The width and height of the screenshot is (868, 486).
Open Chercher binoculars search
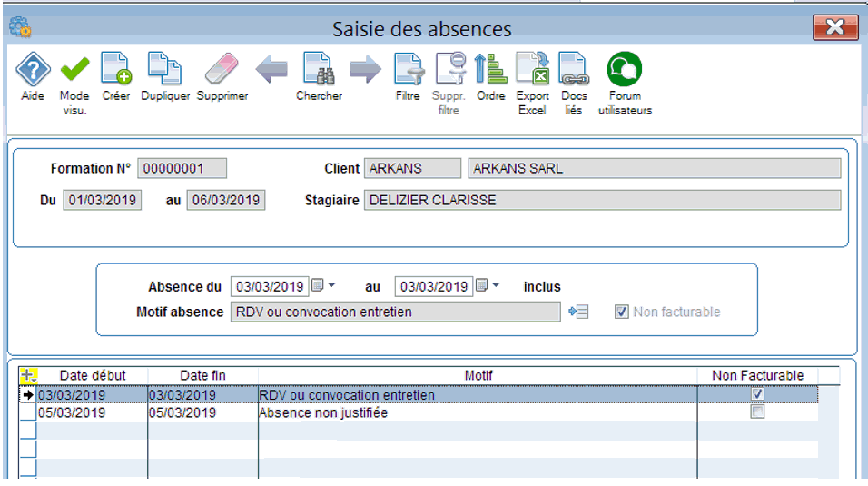[x=319, y=69]
